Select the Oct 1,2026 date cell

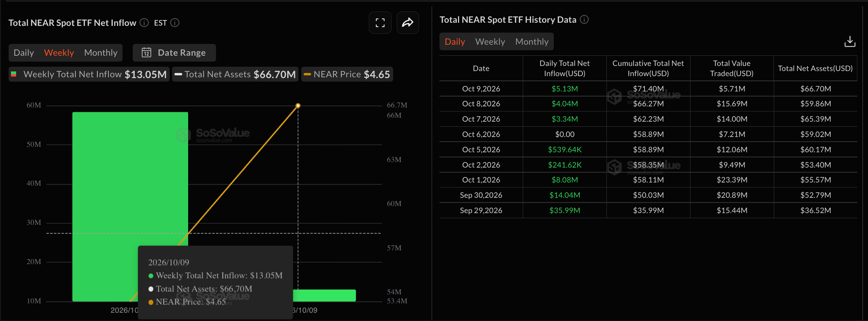click(481, 180)
